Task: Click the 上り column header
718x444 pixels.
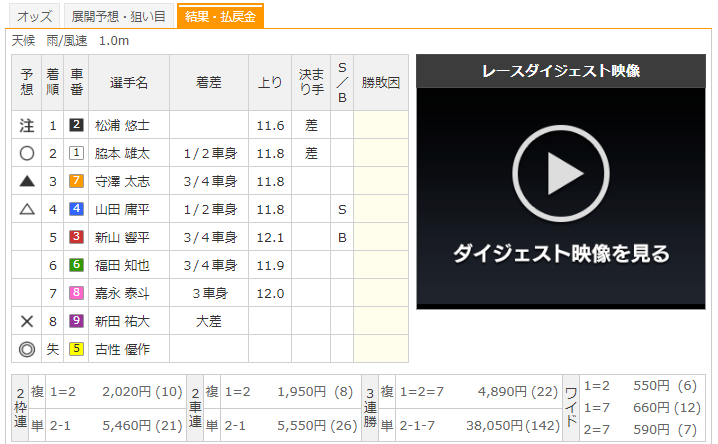Action: coord(270,83)
